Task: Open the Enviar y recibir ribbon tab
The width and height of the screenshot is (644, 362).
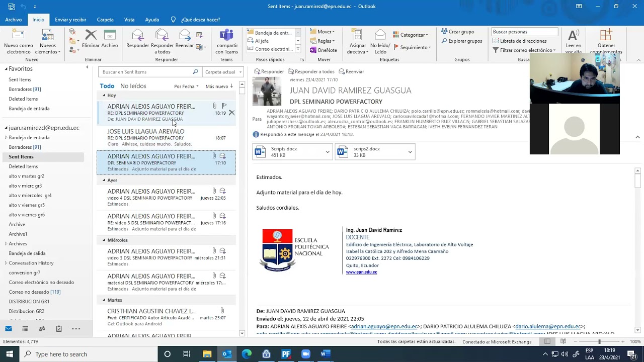Action: (x=70, y=20)
